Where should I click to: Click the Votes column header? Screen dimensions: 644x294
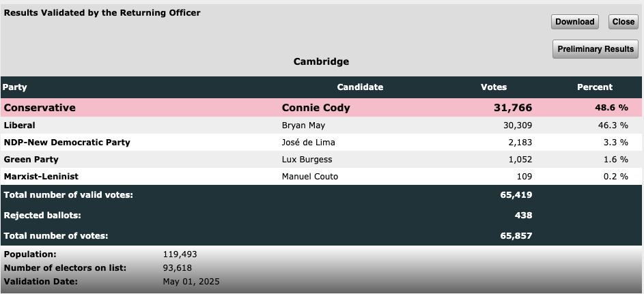pyautogui.click(x=494, y=87)
